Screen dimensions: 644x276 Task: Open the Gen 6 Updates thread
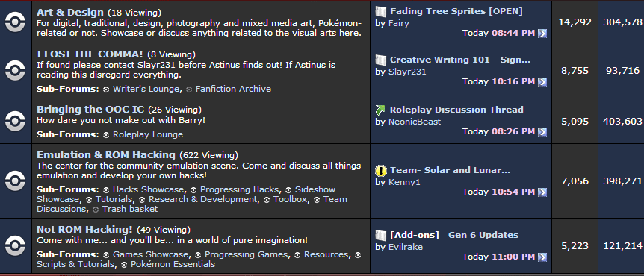click(483, 235)
